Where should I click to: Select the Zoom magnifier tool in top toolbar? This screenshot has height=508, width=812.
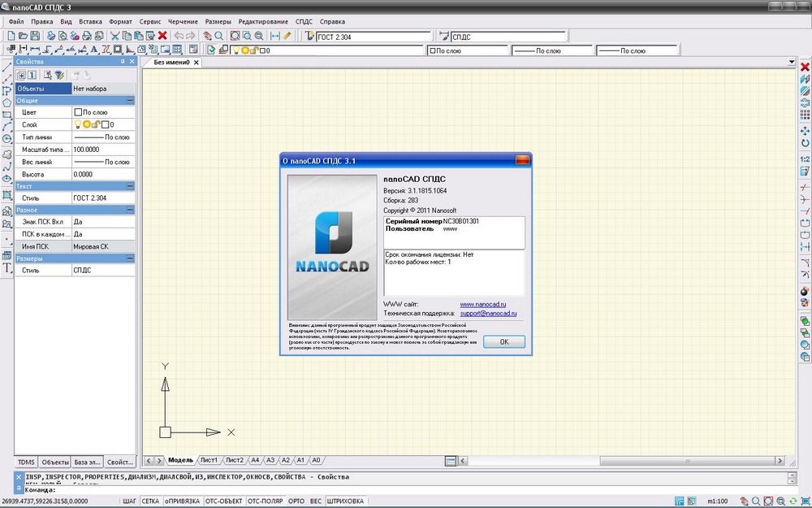pyautogui.click(x=219, y=36)
